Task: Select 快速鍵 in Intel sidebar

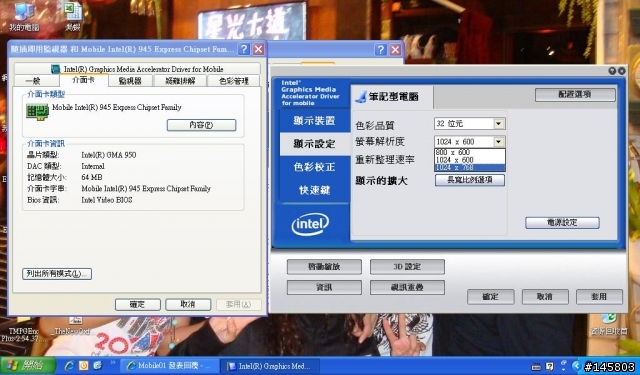Action: pyautogui.click(x=314, y=190)
